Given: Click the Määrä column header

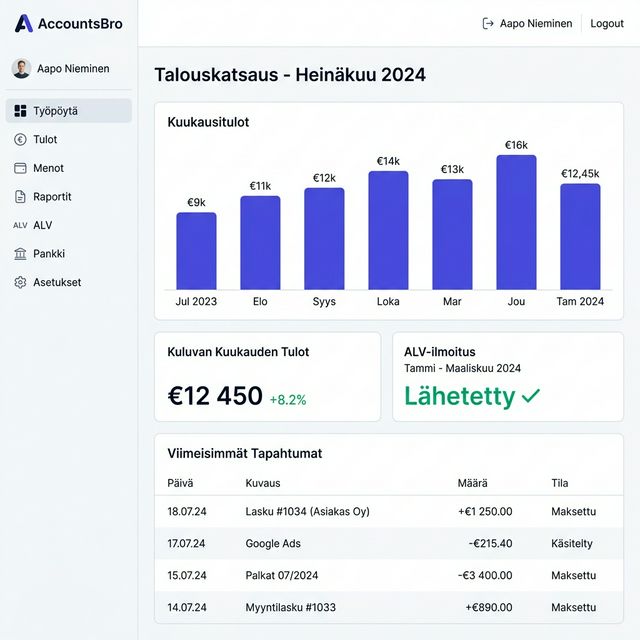Looking at the screenshot, I should pos(472,483).
